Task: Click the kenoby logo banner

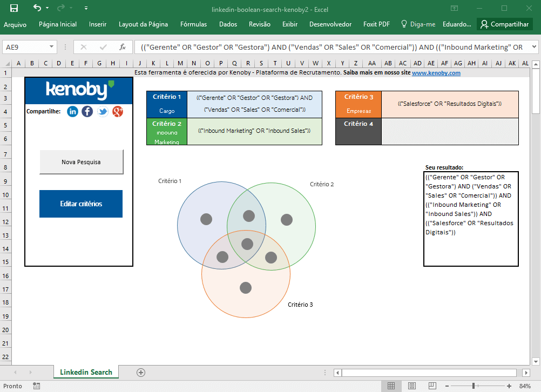Action: (x=79, y=91)
